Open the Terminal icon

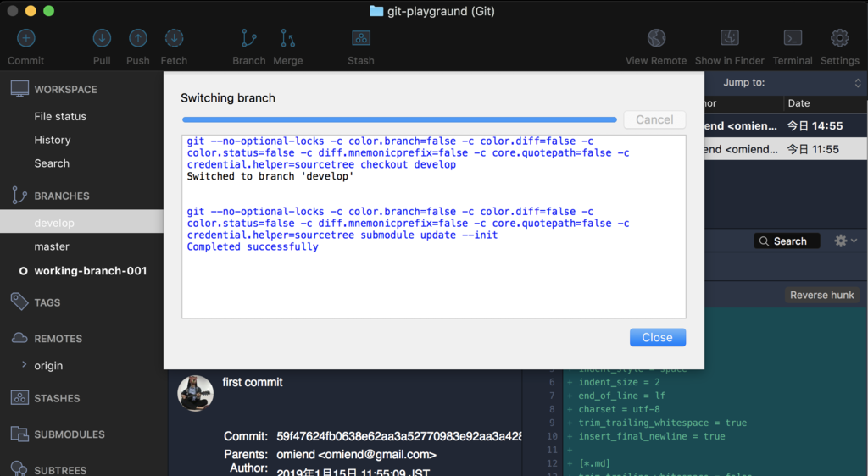(793, 38)
